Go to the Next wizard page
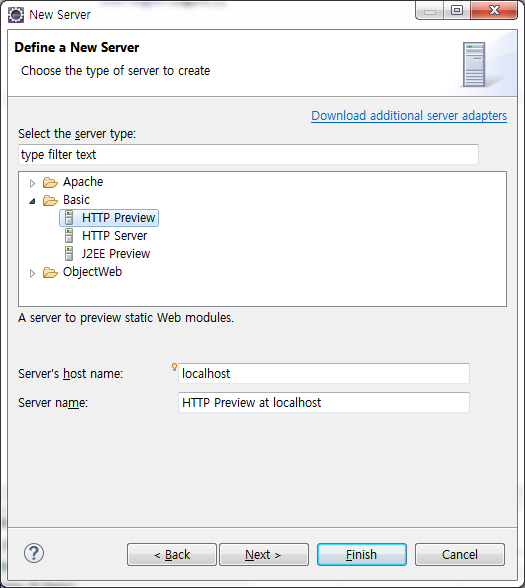The image size is (525, 588). click(x=264, y=554)
